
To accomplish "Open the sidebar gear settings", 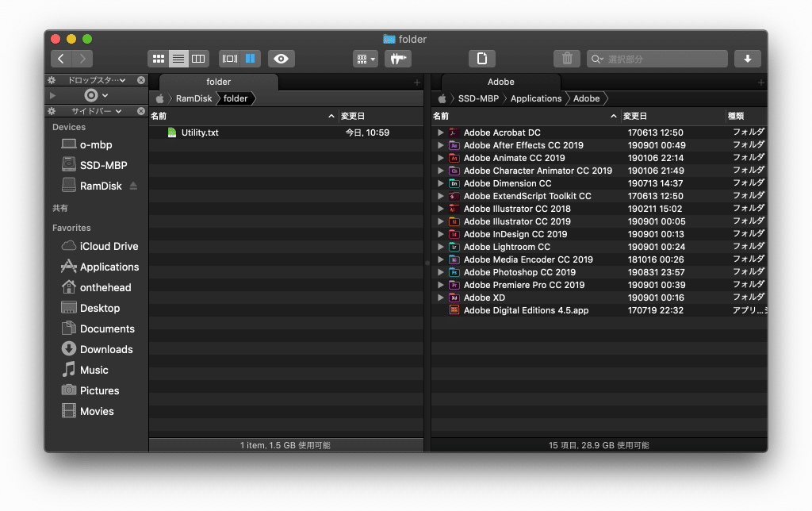I will pyautogui.click(x=52, y=111).
